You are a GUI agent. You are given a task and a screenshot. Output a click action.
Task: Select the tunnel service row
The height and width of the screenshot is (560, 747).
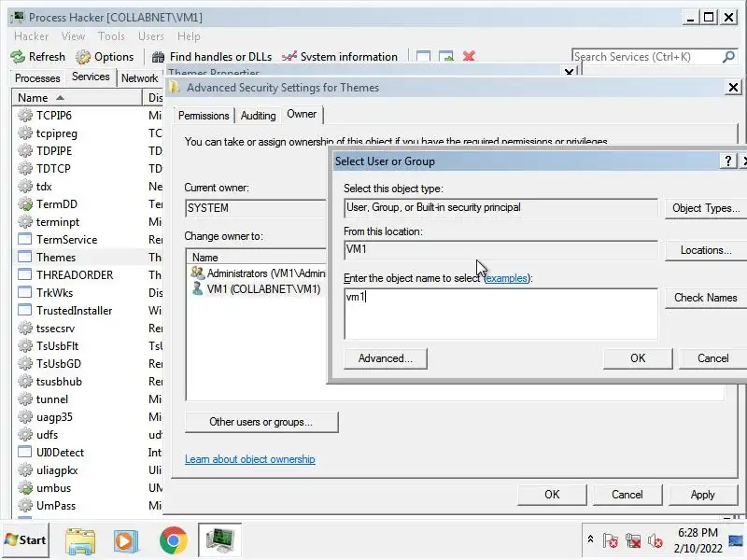87,399
